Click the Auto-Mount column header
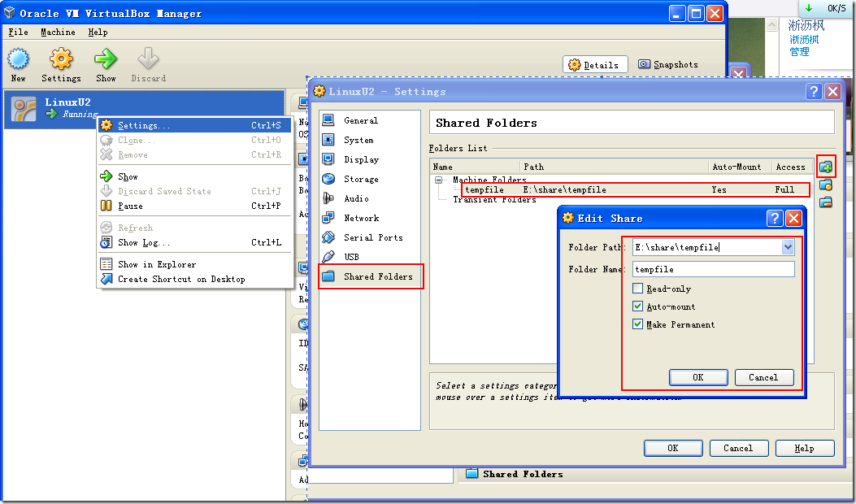This screenshot has width=856, height=504. pyautogui.click(x=739, y=167)
